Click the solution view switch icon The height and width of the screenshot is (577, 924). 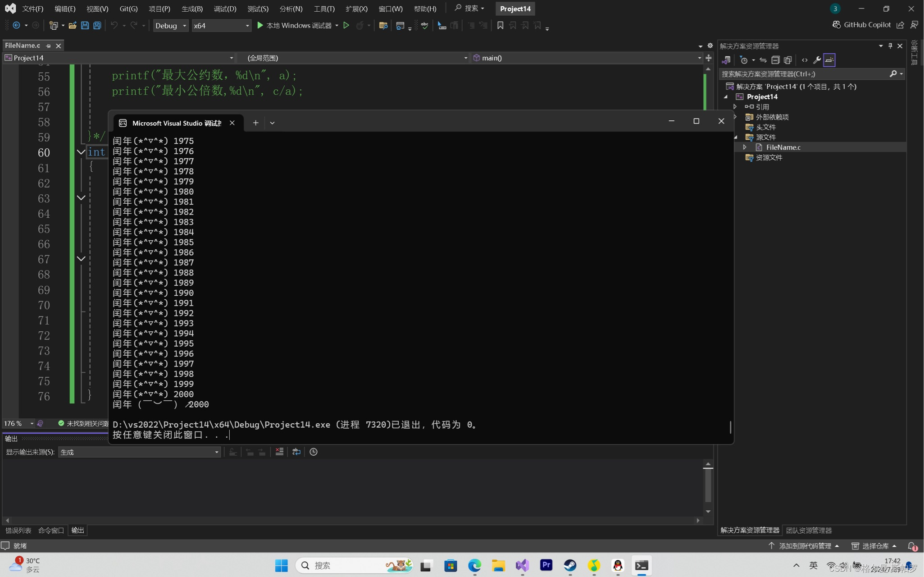[x=726, y=60]
